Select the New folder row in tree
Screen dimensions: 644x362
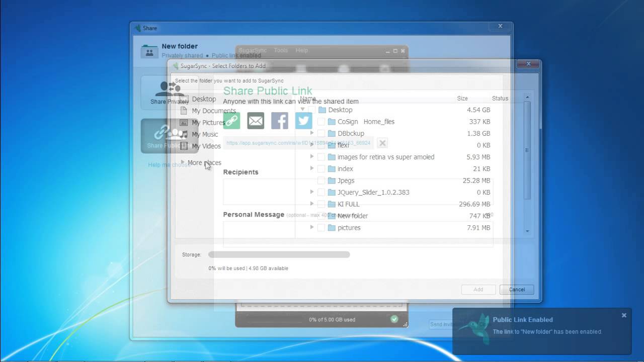click(395, 216)
